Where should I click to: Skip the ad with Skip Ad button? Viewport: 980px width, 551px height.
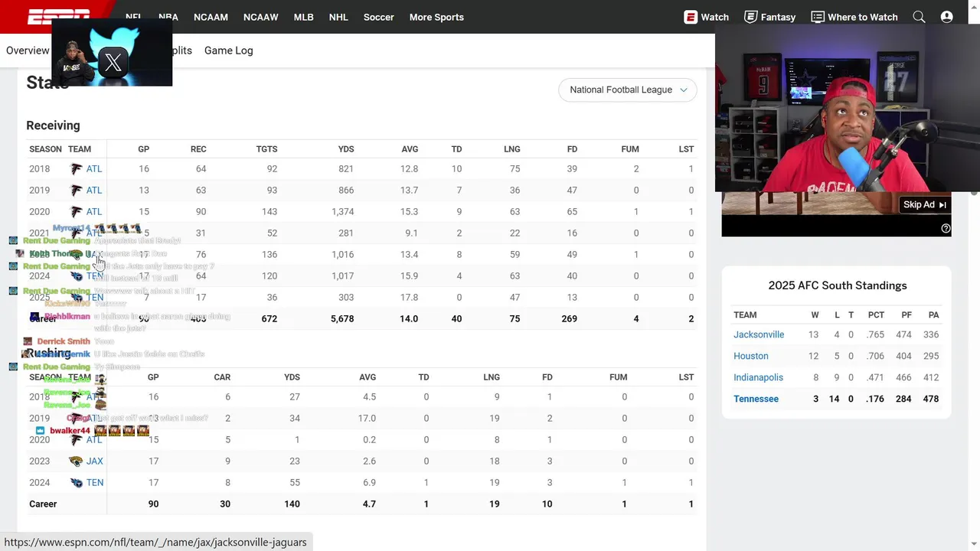tap(925, 204)
